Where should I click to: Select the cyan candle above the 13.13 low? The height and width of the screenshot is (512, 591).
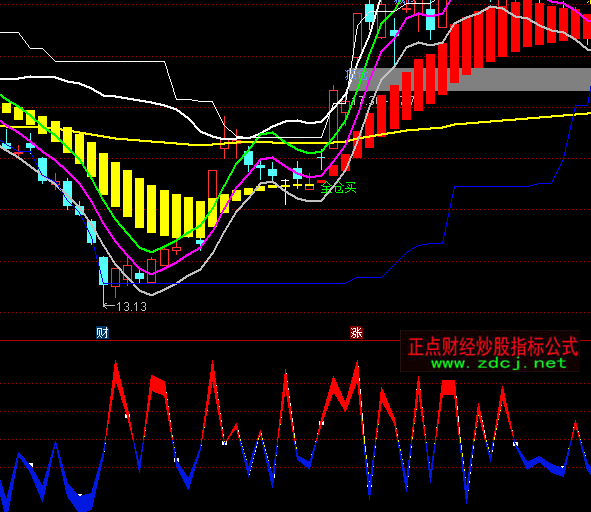(x=103, y=270)
